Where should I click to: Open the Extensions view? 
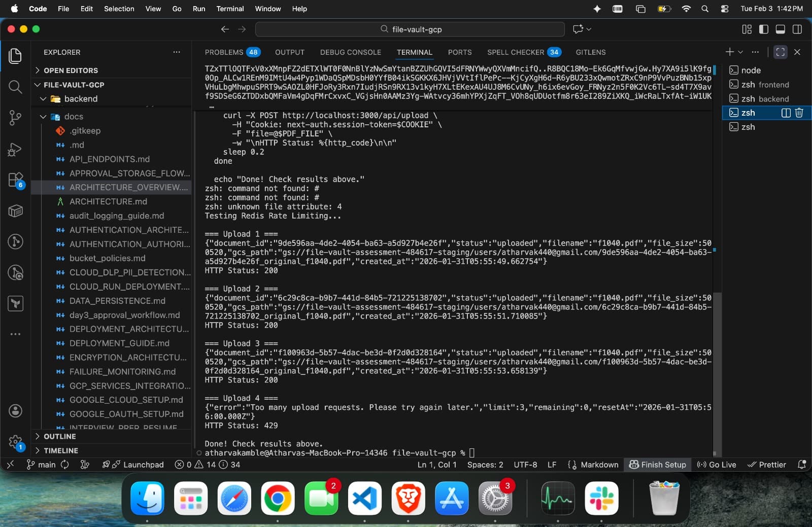tap(15, 180)
